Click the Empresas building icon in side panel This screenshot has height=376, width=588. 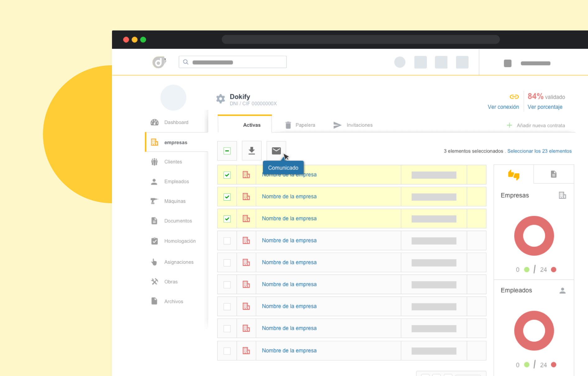[x=562, y=195]
